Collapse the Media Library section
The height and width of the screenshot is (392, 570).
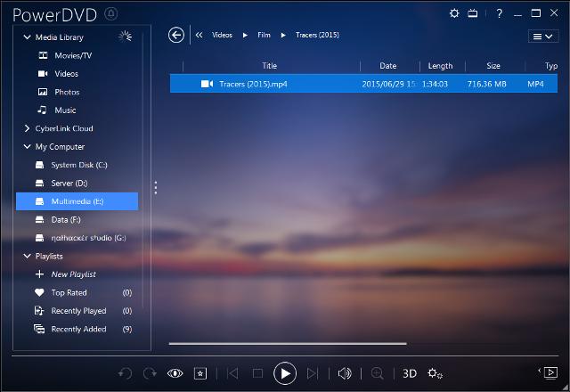pyautogui.click(x=27, y=37)
